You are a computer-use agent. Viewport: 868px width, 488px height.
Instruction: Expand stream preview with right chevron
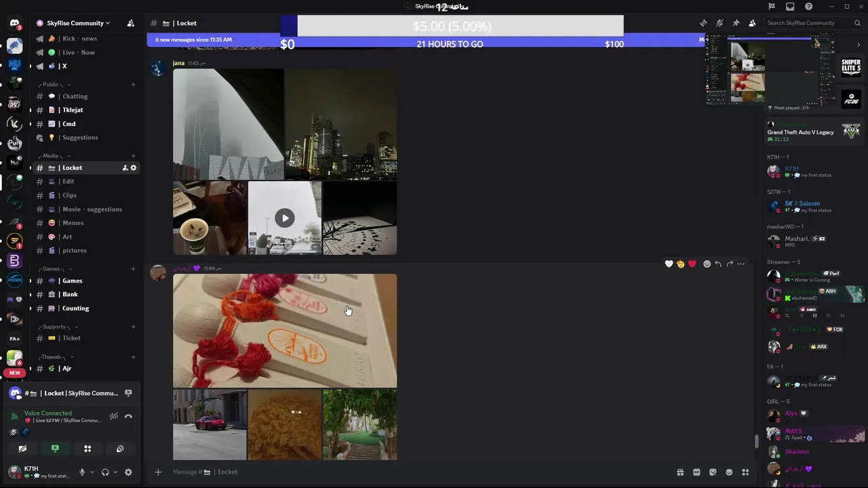[858, 45]
